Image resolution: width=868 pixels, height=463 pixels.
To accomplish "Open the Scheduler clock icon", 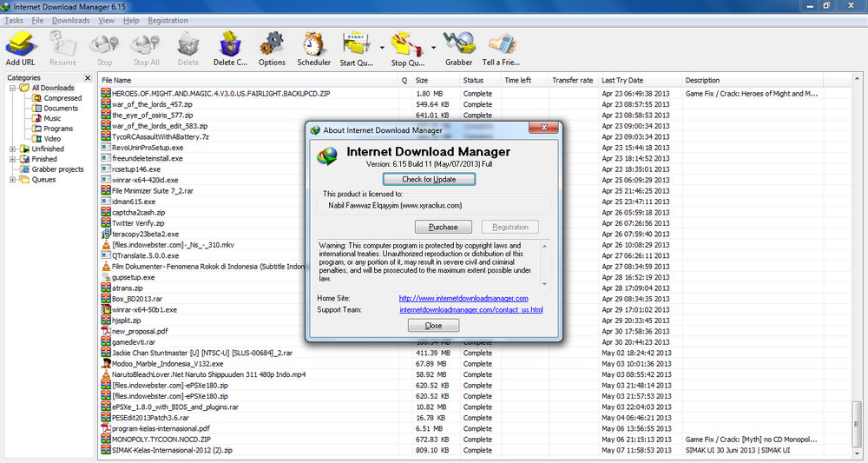I will (x=313, y=44).
